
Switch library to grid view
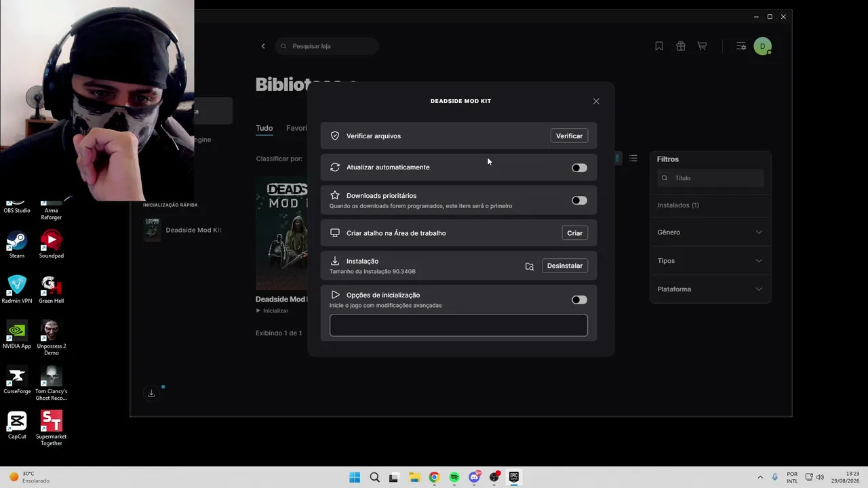click(617, 159)
